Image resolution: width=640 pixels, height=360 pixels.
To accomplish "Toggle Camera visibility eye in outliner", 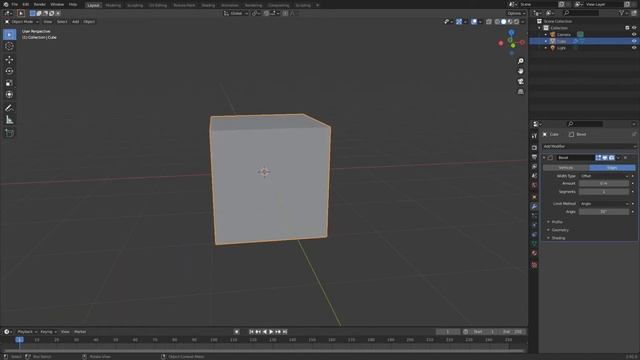I will pos(634,35).
